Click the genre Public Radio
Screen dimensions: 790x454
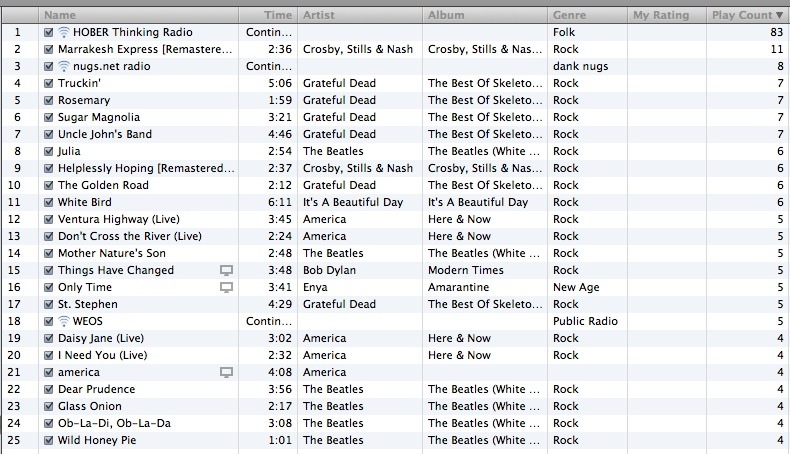(585, 321)
